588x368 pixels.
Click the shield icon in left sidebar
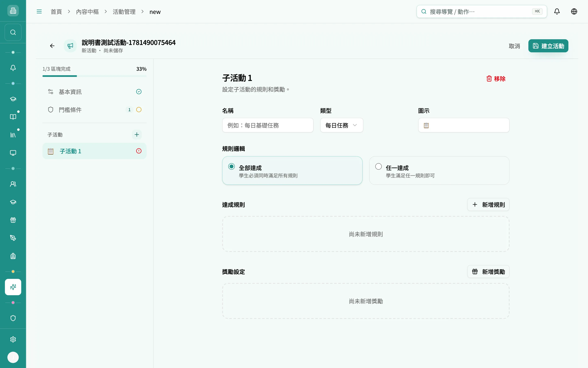(x=13, y=318)
